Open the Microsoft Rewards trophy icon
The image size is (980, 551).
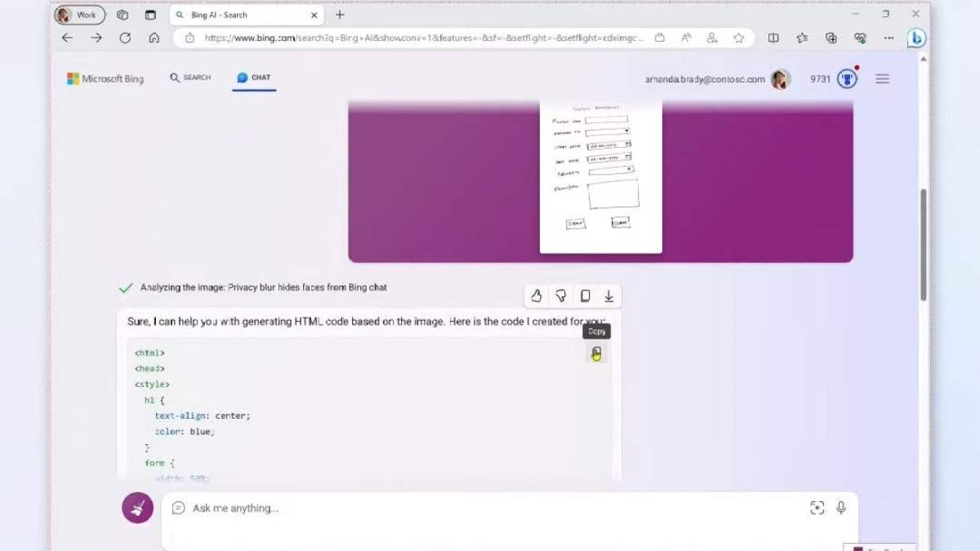(847, 79)
